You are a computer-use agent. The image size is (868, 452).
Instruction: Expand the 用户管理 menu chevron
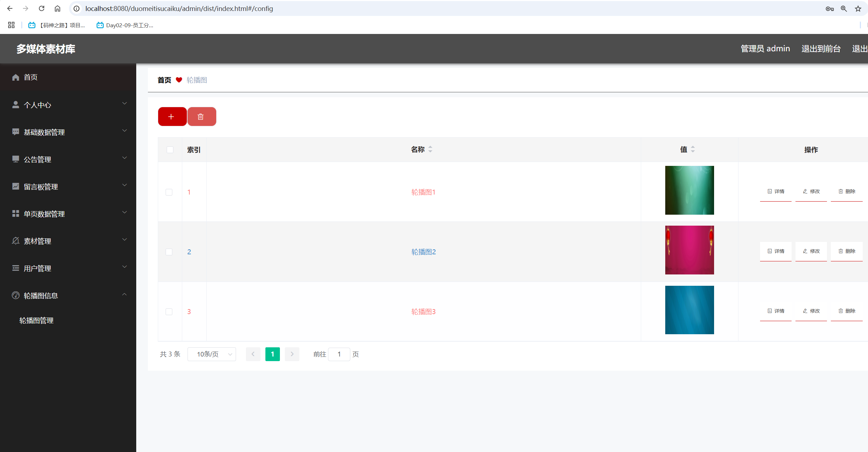(125, 267)
